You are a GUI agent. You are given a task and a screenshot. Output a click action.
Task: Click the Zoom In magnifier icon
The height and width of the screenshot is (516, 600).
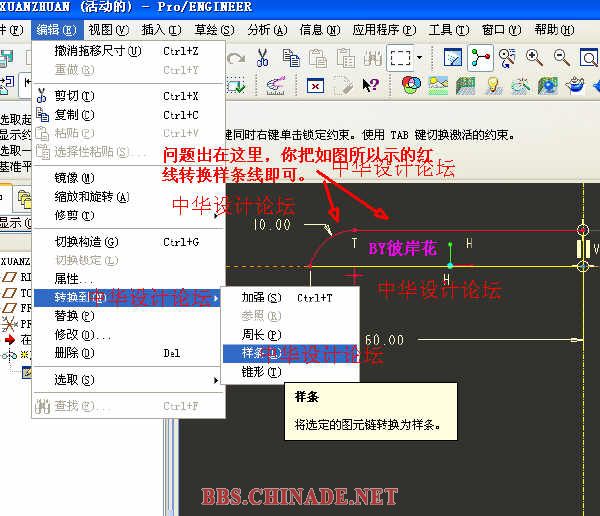[534, 58]
